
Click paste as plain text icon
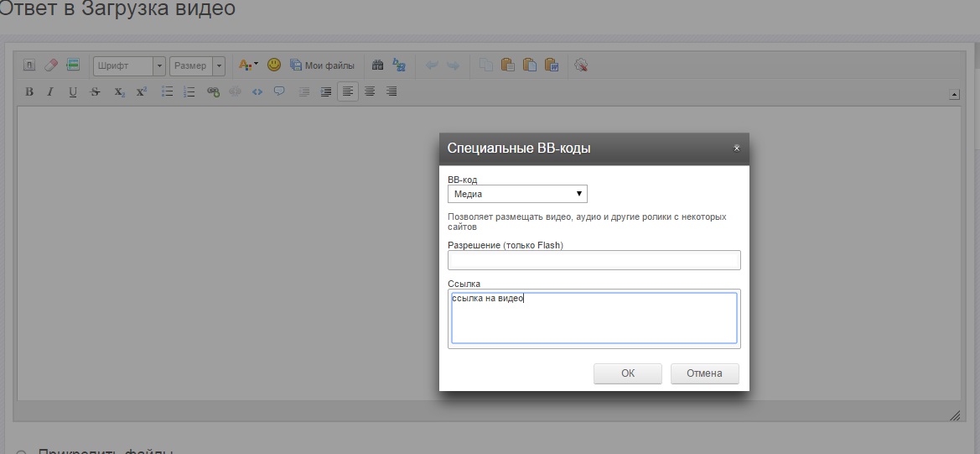pos(529,65)
